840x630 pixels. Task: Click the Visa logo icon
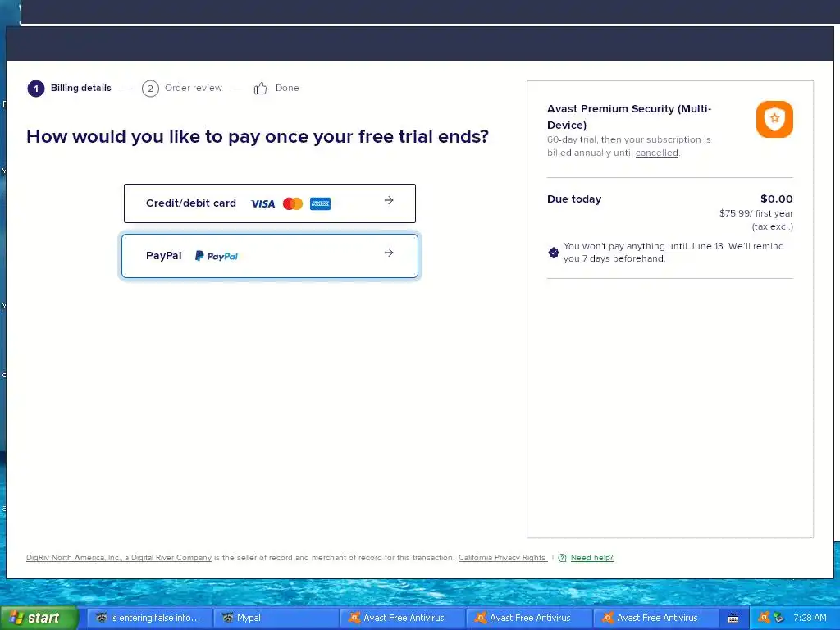[x=262, y=203]
